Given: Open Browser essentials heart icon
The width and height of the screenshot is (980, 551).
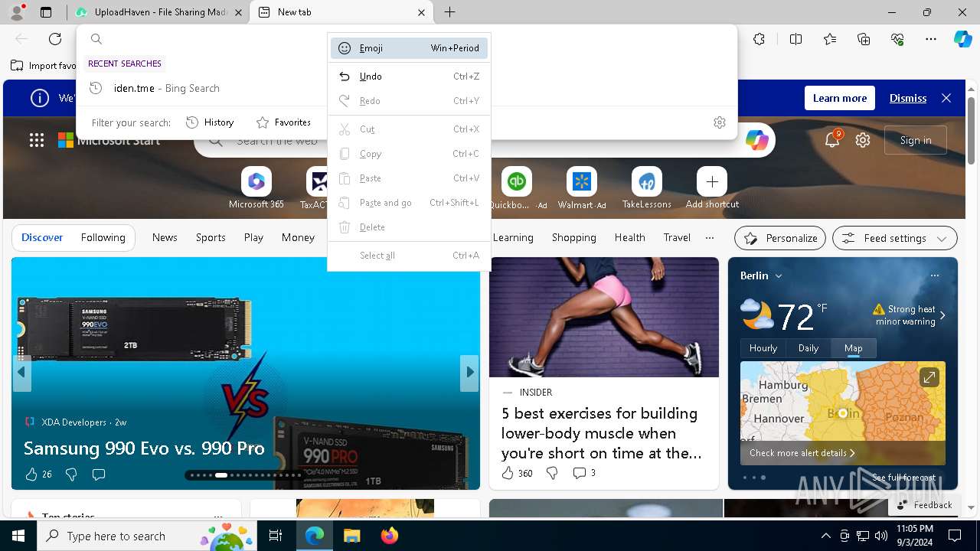Looking at the screenshot, I should [x=897, y=39].
